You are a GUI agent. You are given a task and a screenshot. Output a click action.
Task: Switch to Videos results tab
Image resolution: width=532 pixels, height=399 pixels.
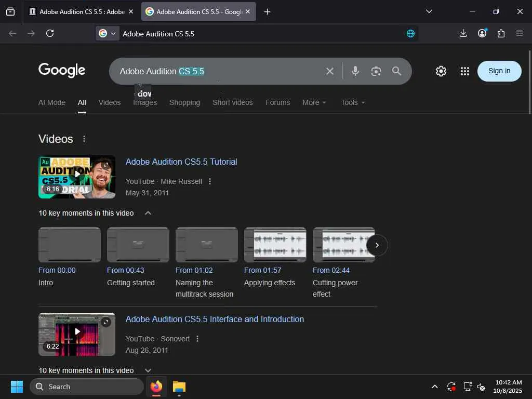[x=110, y=102]
